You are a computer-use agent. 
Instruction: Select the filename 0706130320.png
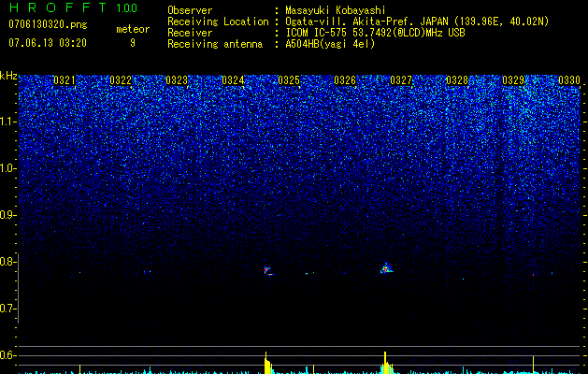pos(48,25)
